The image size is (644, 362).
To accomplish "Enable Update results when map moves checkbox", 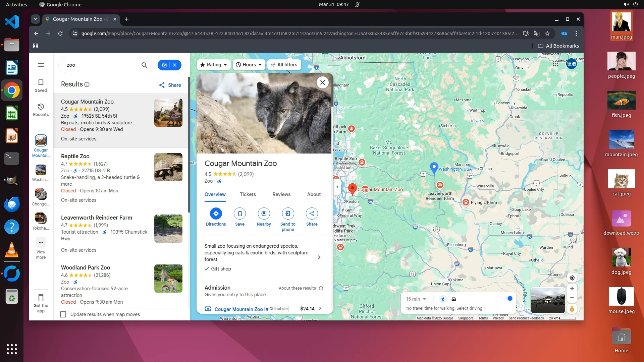I will pyautogui.click(x=63, y=314).
